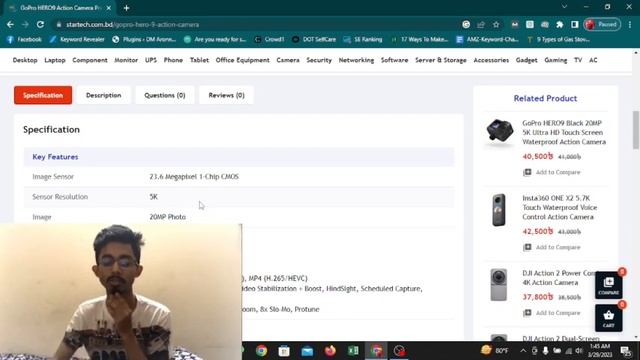Click the weather 80°F taskbar widget
The image size is (640, 360).
pyautogui.click(x=495, y=351)
